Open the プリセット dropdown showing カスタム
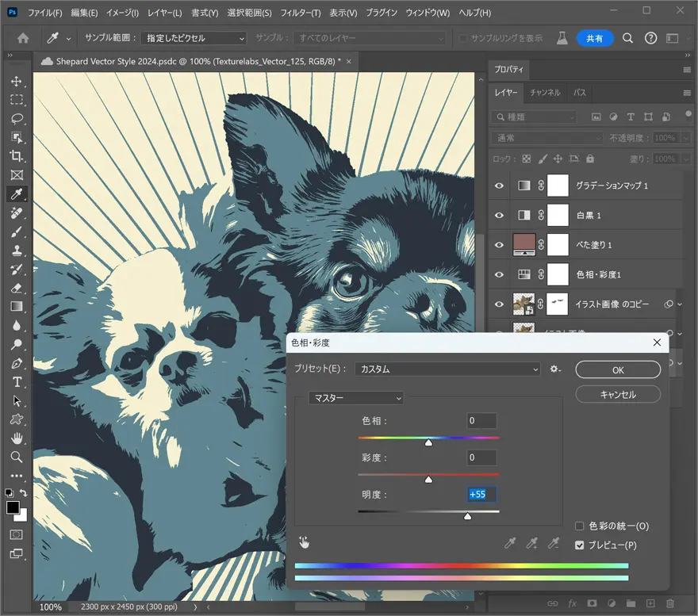The width and height of the screenshot is (698, 616). tap(447, 369)
